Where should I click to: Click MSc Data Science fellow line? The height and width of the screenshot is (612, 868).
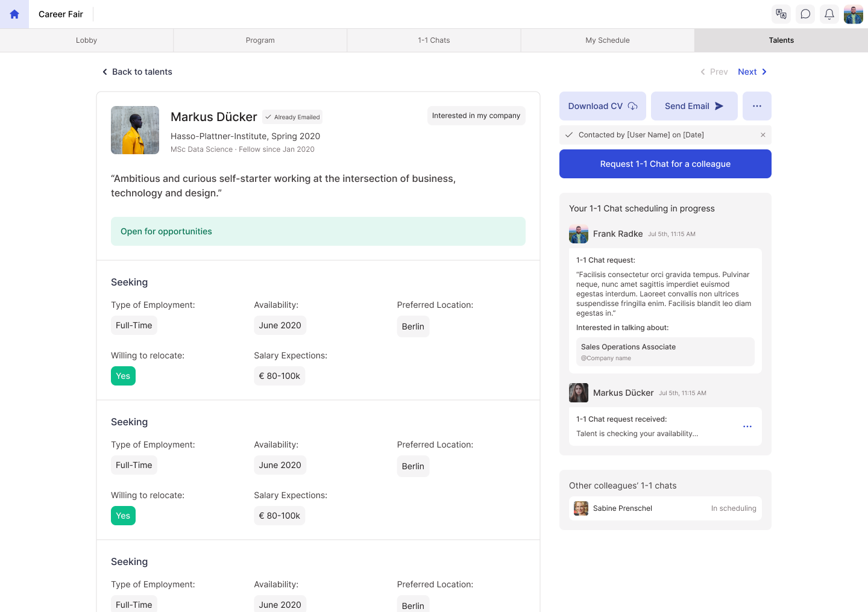click(x=242, y=149)
